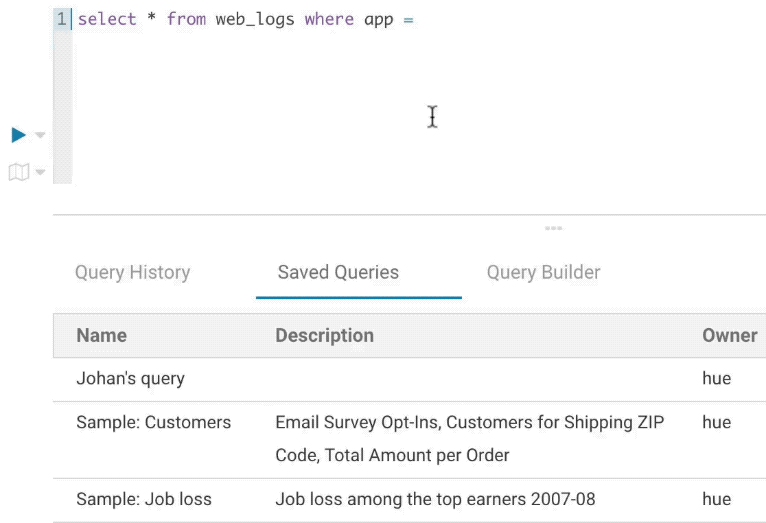The image size is (766, 523).
Task: Click the Description column header
Action: [324, 336]
